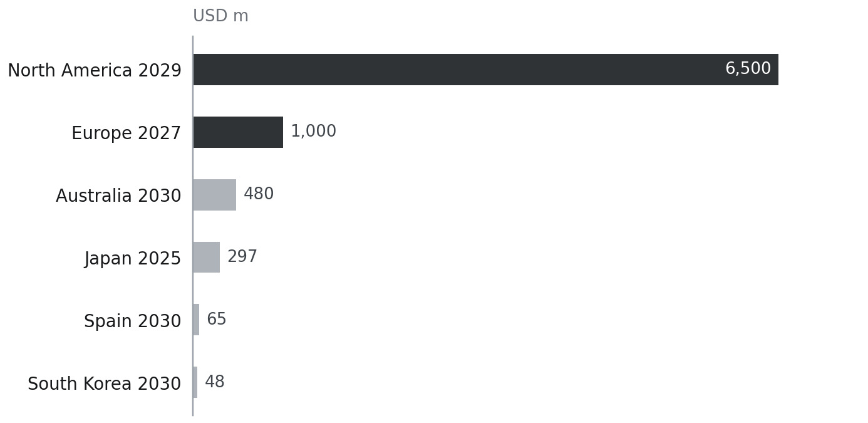Screen dimensions: 868x423
Task: Click the Europe 2027 category label
Action: click(x=127, y=133)
